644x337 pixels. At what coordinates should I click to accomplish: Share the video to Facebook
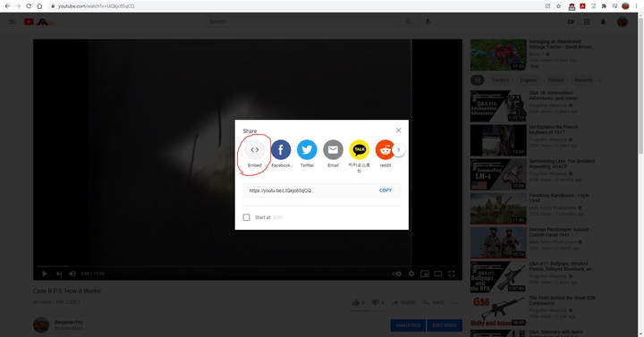pyautogui.click(x=281, y=150)
